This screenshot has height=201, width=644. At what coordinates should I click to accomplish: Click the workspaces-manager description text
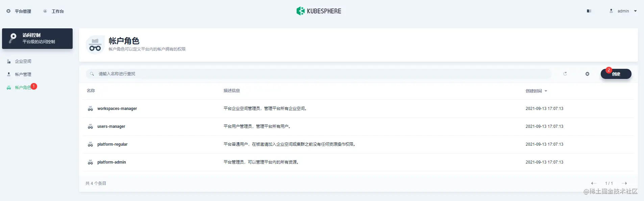pos(266,109)
